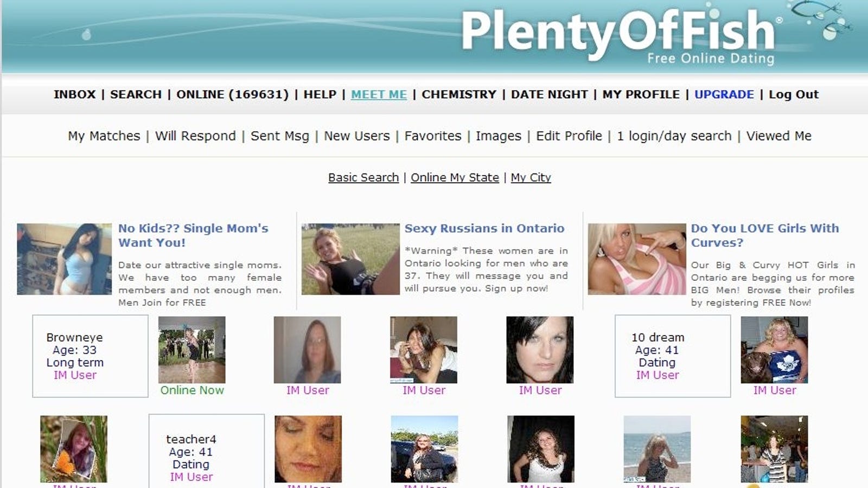This screenshot has height=488, width=868.
Task: Open the My City search link
Action: click(x=531, y=177)
